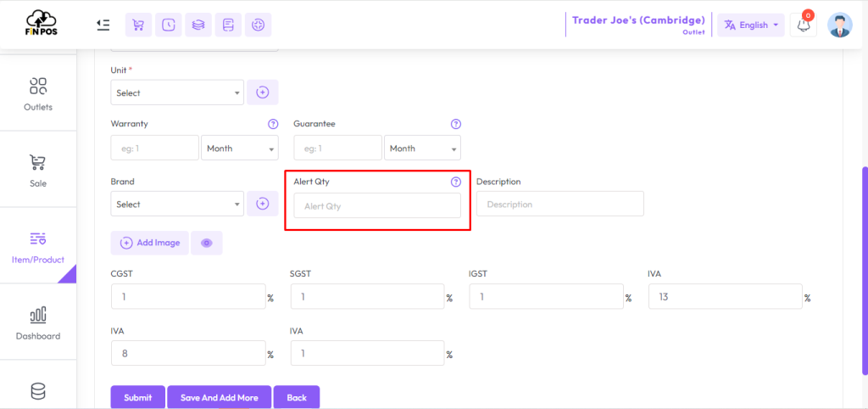Click the IVA field showing 8
Screen dimensions: 868x409
coord(189,353)
